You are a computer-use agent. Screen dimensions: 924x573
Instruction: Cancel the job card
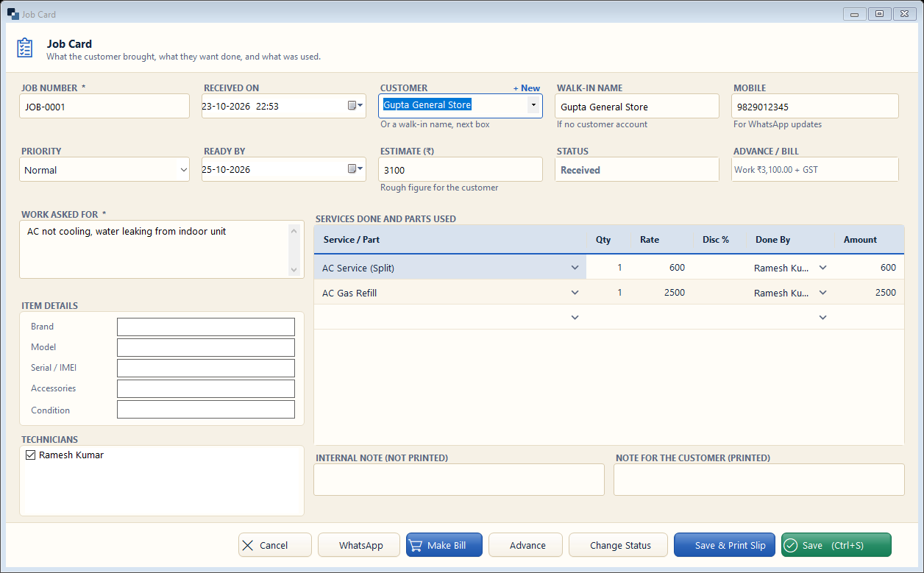[x=275, y=545]
